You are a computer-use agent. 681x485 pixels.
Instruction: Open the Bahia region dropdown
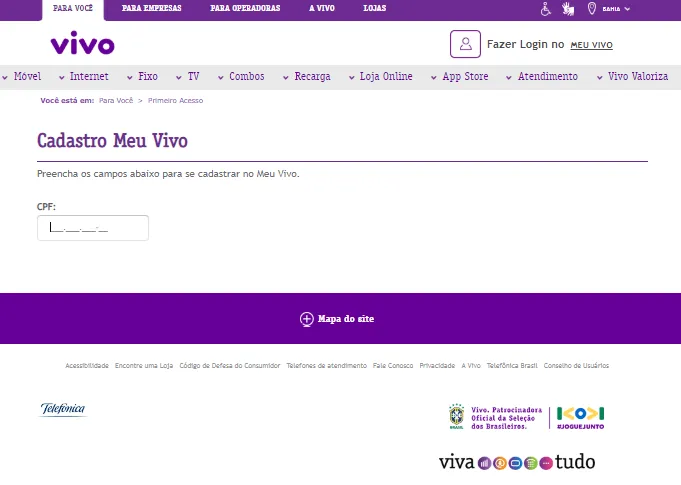(x=616, y=9)
